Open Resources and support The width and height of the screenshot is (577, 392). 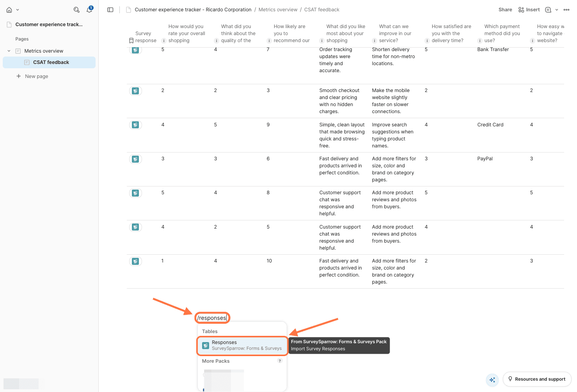537,379
